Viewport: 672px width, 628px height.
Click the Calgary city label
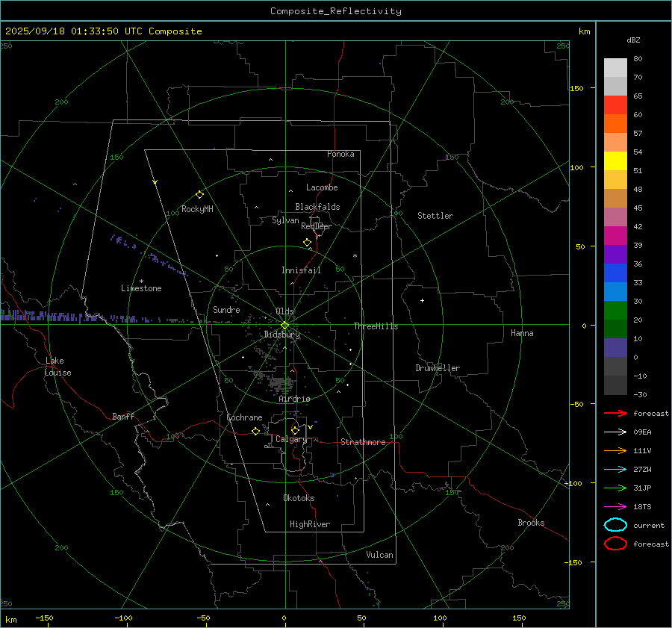[x=290, y=440]
